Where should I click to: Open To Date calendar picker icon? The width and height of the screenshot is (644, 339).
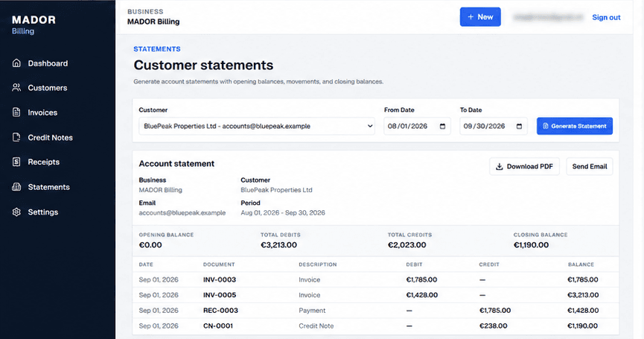tap(519, 126)
